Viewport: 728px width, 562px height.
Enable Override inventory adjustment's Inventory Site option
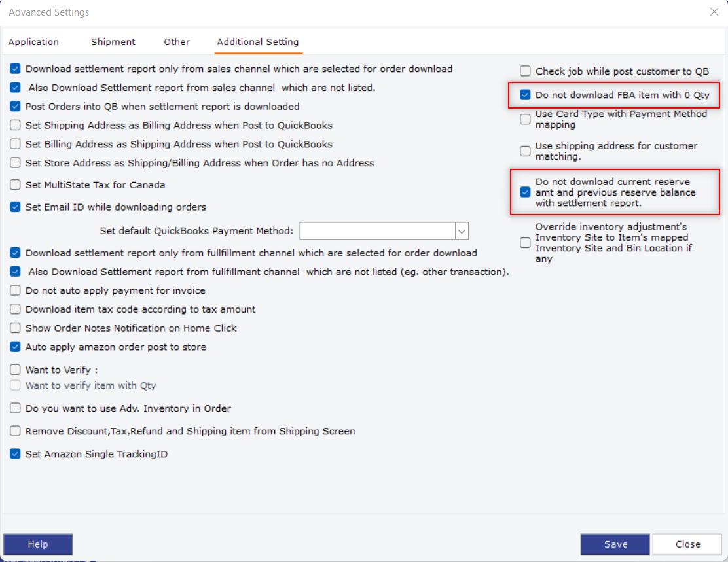pyautogui.click(x=525, y=243)
